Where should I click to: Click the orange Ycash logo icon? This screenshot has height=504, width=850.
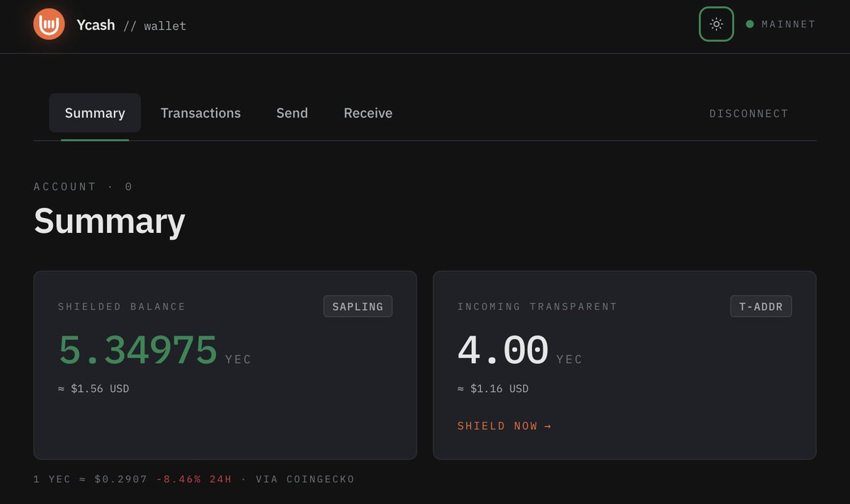(49, 24)
